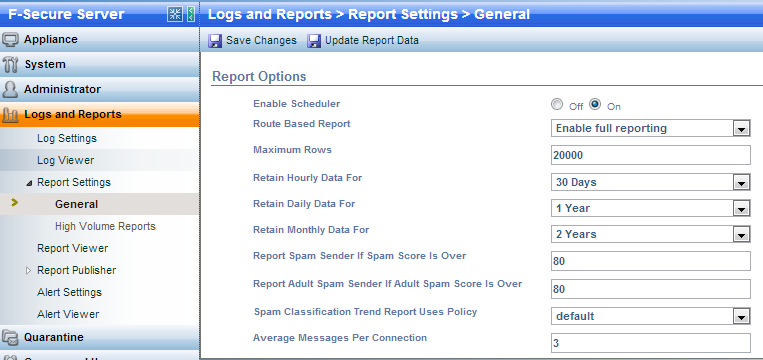Expand the Report Publisher tree node

tap(28, 270)
